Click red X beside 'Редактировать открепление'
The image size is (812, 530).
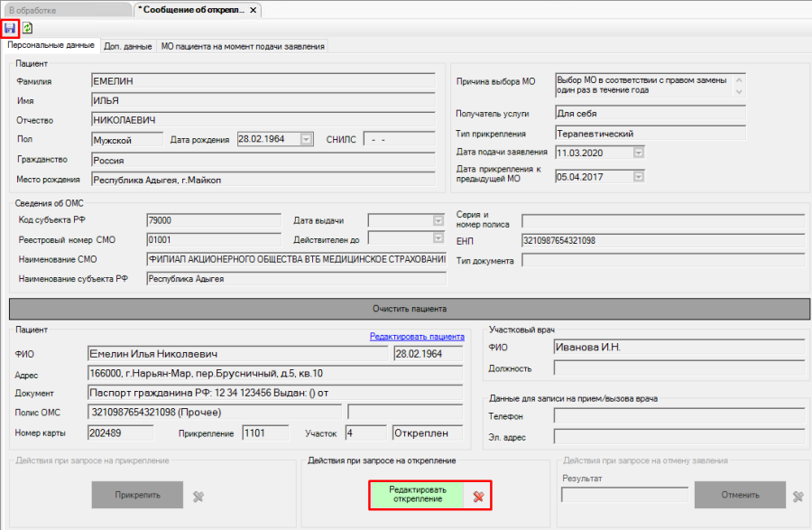click(478, 496)
